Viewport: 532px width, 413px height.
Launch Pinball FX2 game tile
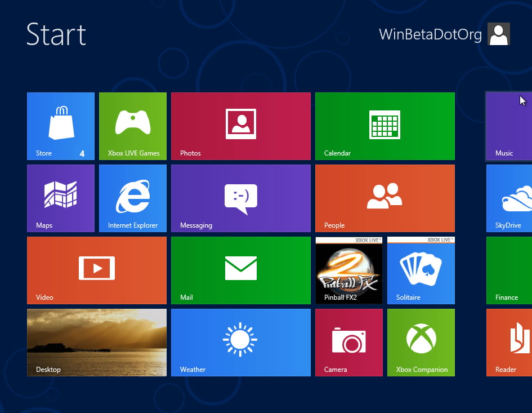349,270
